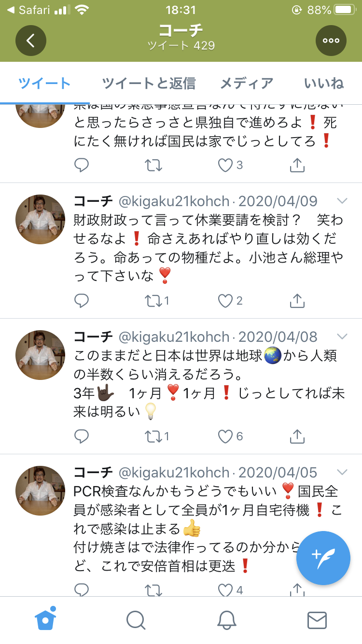This screenshot has width=362, height=644.
Task: Open the notifications bell tab
Action: click(x=227, y=620)
